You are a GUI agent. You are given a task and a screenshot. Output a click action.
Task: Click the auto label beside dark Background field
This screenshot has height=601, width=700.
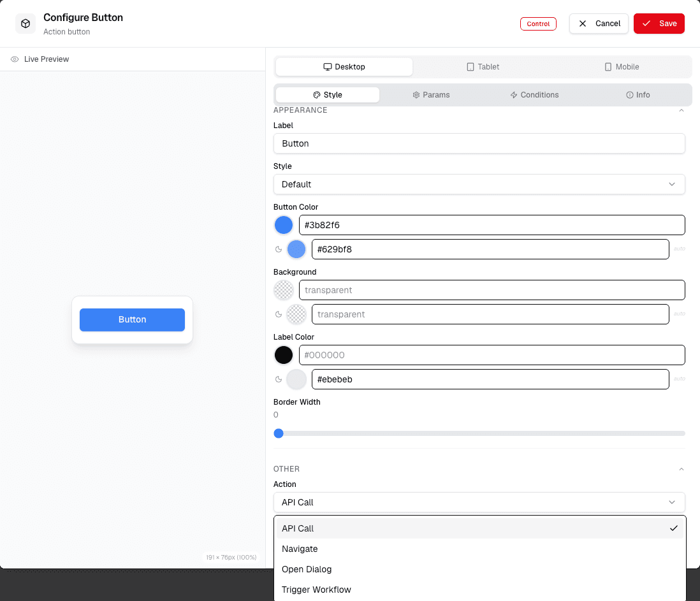click(x=680, y=314)
